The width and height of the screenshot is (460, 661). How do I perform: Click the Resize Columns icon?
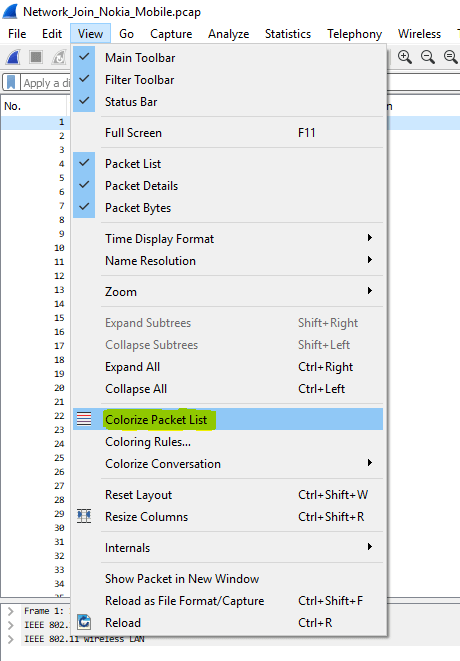coord(84,516)
